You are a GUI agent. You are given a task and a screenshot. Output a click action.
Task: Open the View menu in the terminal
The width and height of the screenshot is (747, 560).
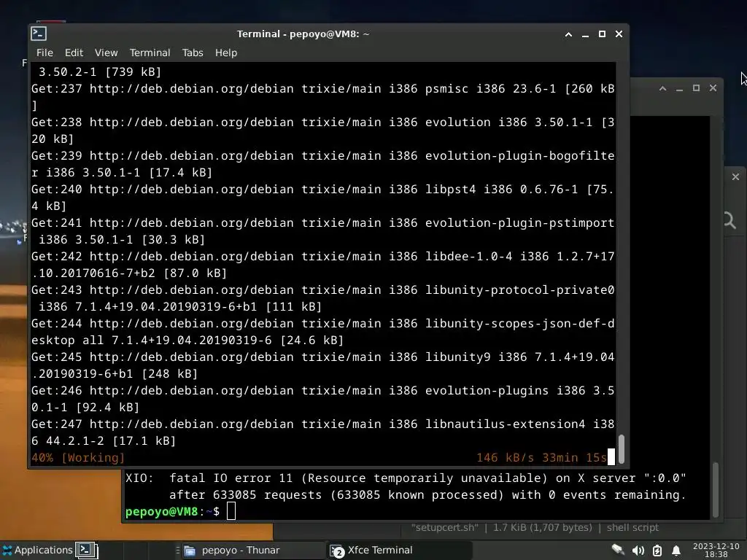coord(106,52)
